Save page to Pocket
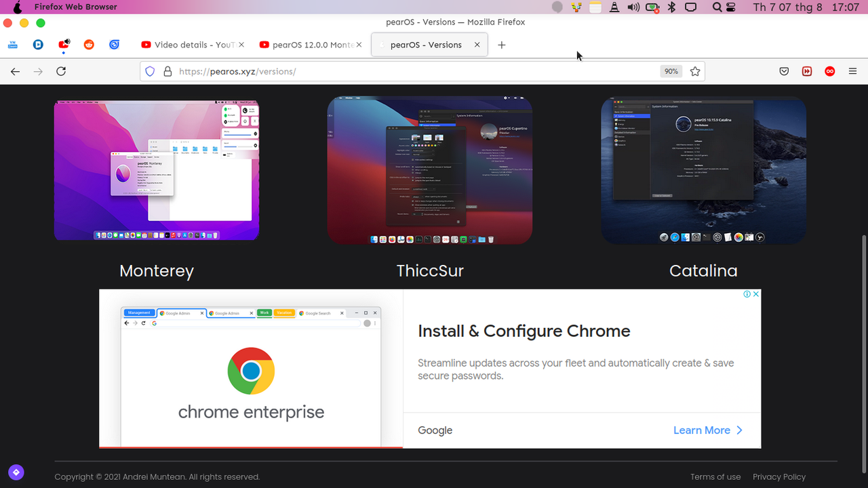Viewport: 868px width, 488px height. [784, 71]
